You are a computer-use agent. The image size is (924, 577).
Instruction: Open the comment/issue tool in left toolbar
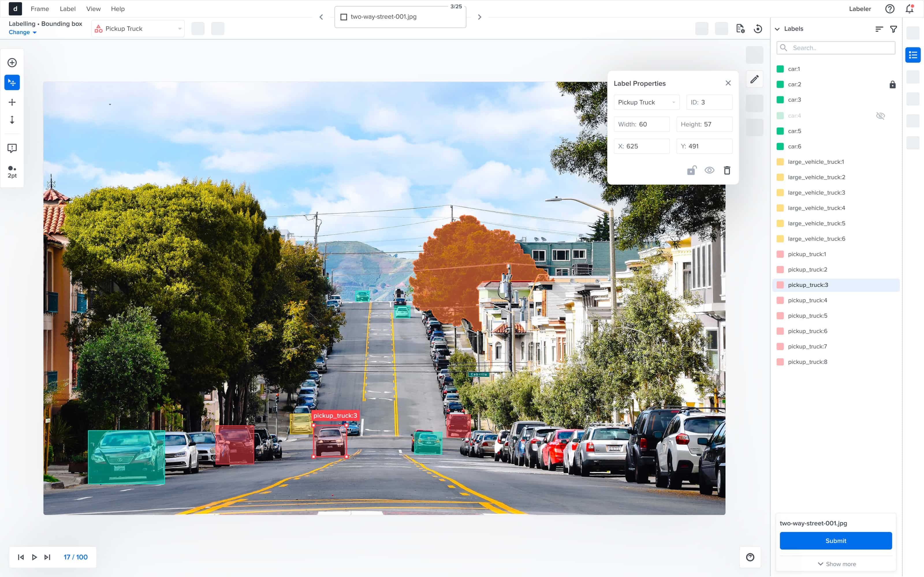click(12, 148)
